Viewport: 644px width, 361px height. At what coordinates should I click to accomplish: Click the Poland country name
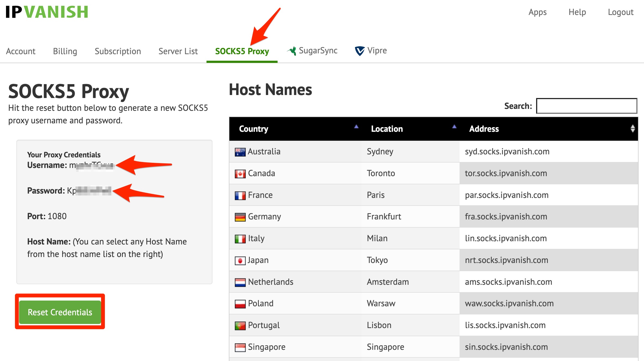click(x=261, y=303)
